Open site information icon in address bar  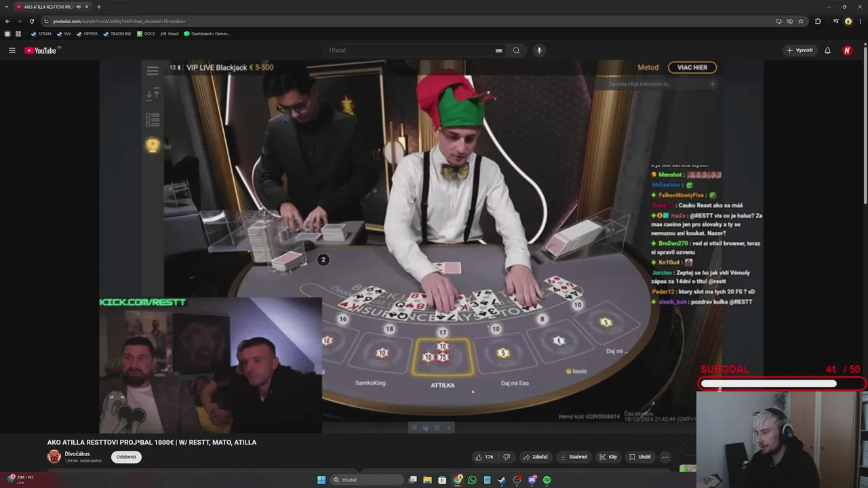click(46, 21)
